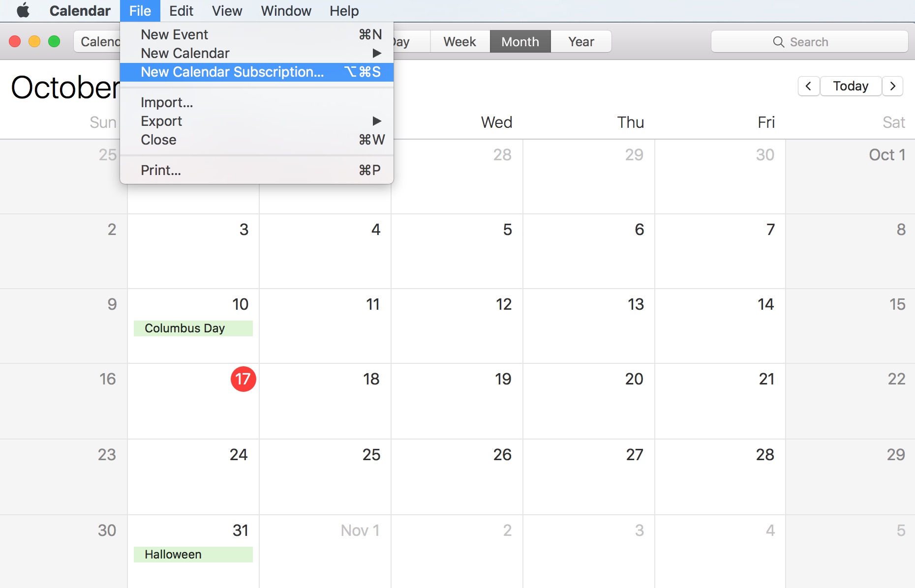Select Saturday October 22 cell
Viewport: 915px width, 588px height.
851,401
